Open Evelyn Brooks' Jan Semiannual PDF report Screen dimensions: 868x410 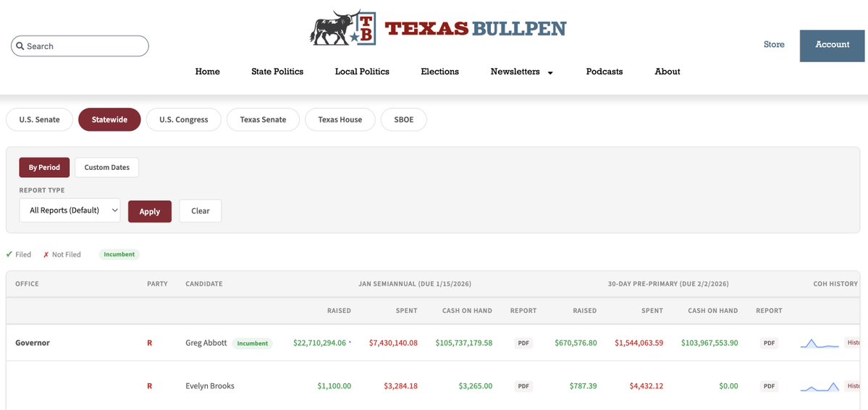(x=523, y=386)
